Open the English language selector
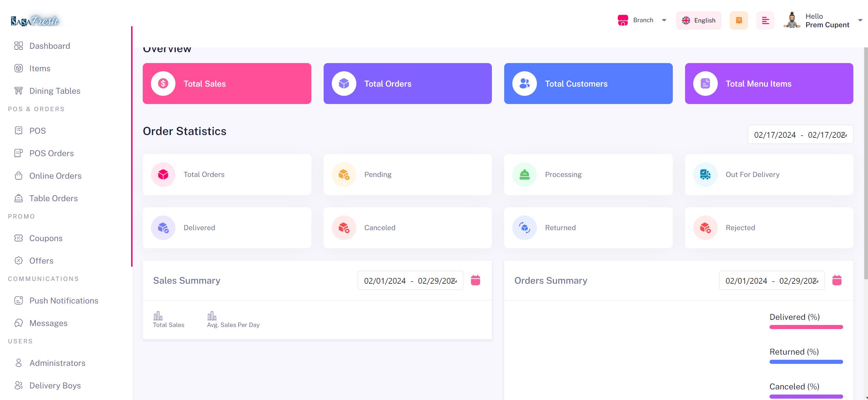Image resolution: width=868 pixels, height=400 pixels. (698, 20)
